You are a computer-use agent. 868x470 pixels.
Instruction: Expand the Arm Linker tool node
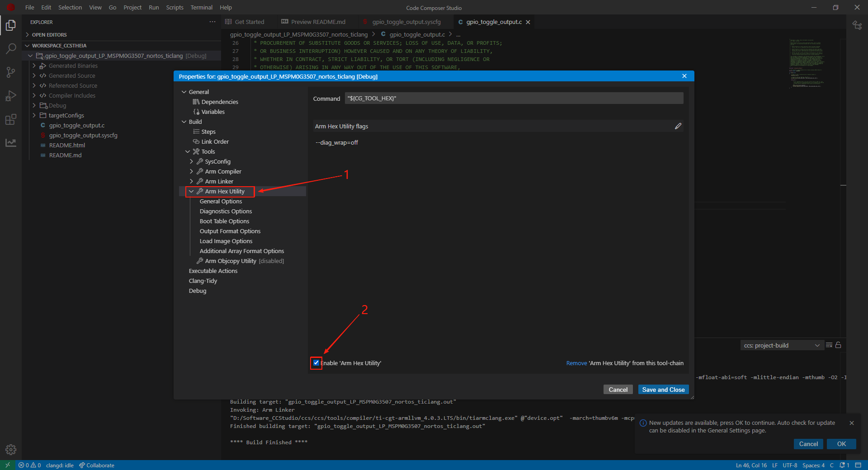tap(191, 181)
